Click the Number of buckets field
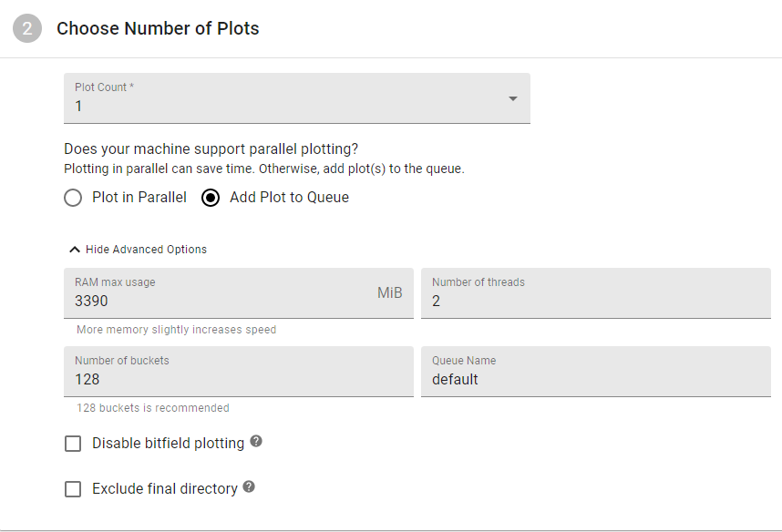Image resolution: width=782 pixels, height=532 pixels. (x=239, y=372)
